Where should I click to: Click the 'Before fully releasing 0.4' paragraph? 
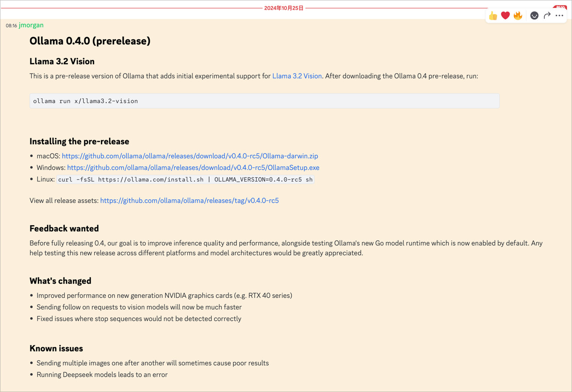click(x=286, y=248)
